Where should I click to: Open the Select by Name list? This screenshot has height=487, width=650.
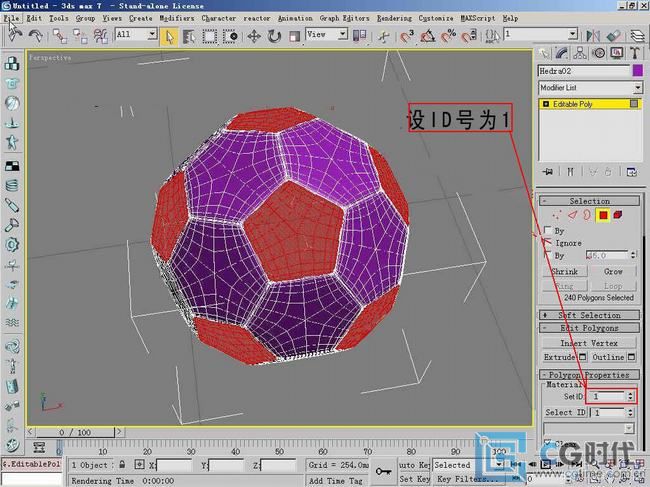(189, 36)
